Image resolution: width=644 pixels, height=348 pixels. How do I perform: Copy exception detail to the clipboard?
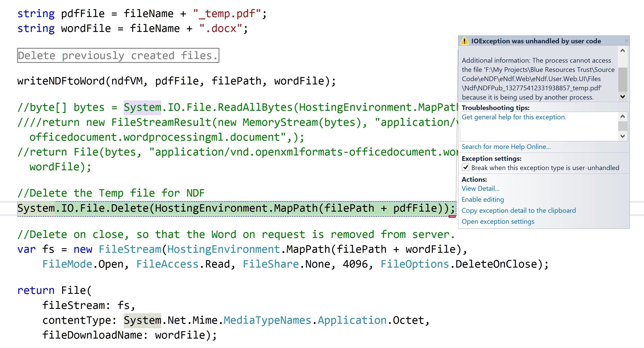519,210
